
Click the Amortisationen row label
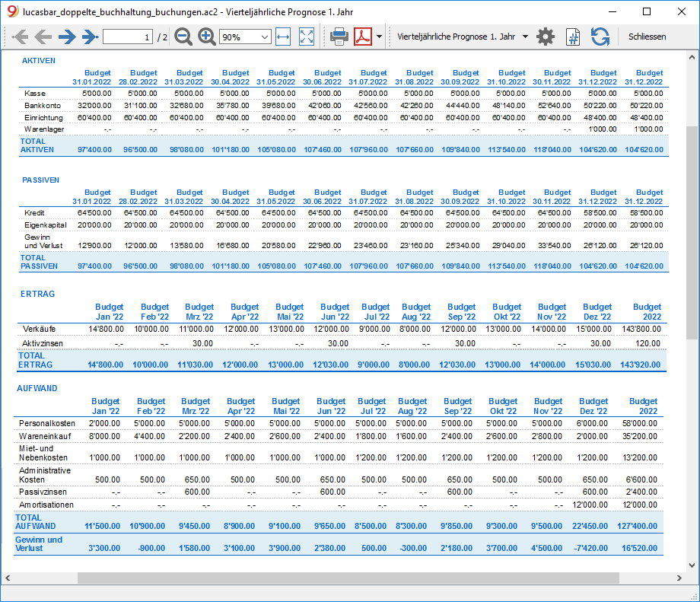click(46, 505)
